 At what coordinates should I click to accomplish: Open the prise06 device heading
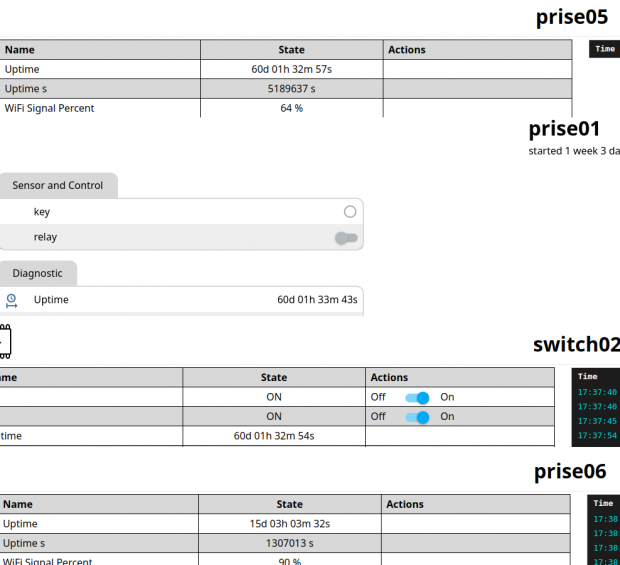click(x=569, y=471)
